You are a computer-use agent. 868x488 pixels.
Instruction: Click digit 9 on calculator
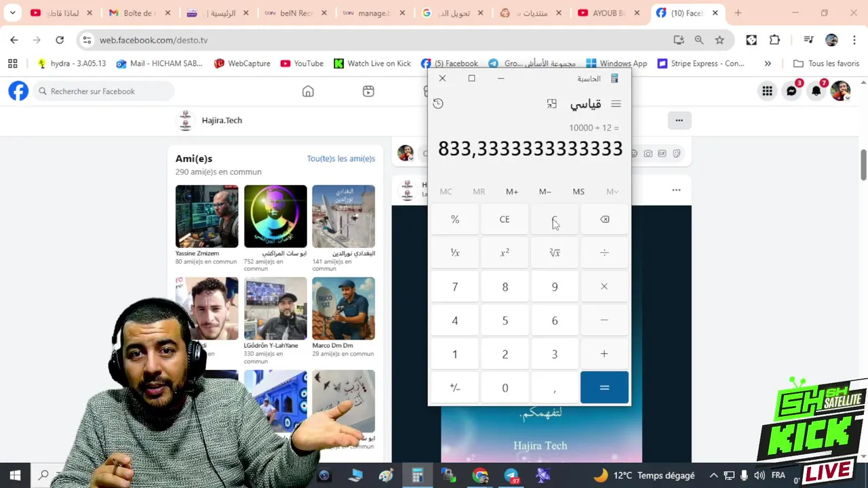[x=555, y=286]
